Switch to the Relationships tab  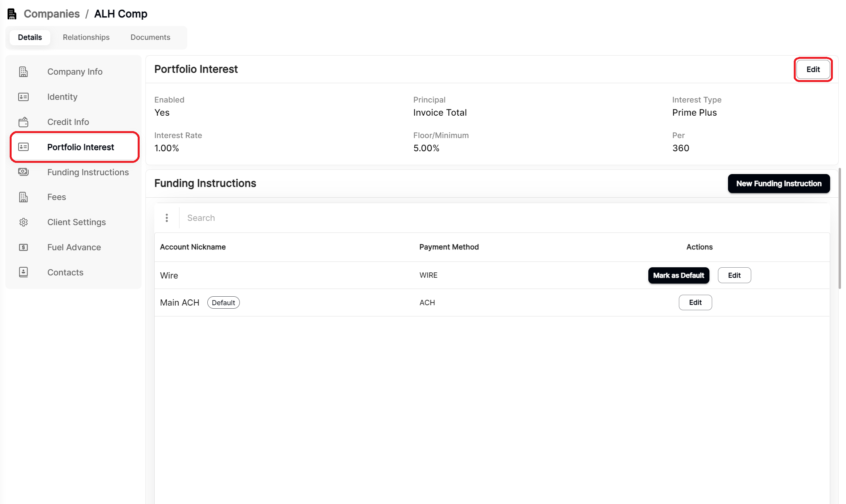(86, 37)
